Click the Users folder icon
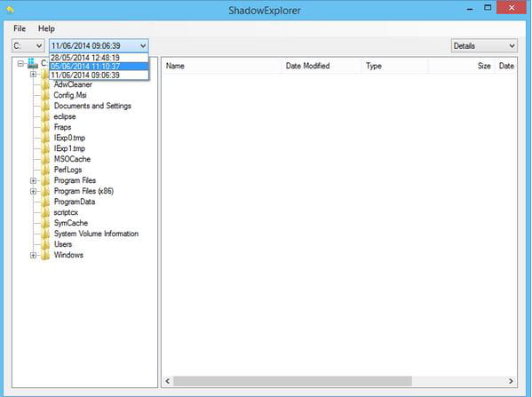 coord(45,244)
